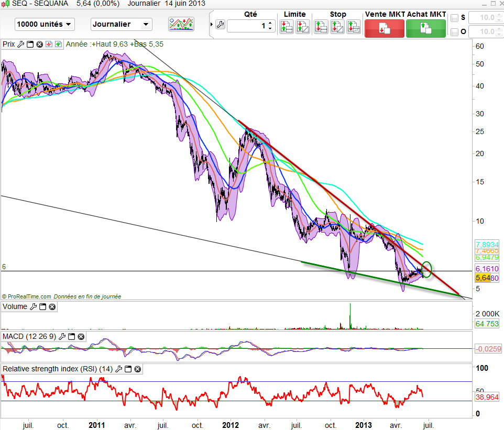Click the green up-arrow icon in Prix panel
The width and height of the screenshot is (504, 430).
point(58,45)
